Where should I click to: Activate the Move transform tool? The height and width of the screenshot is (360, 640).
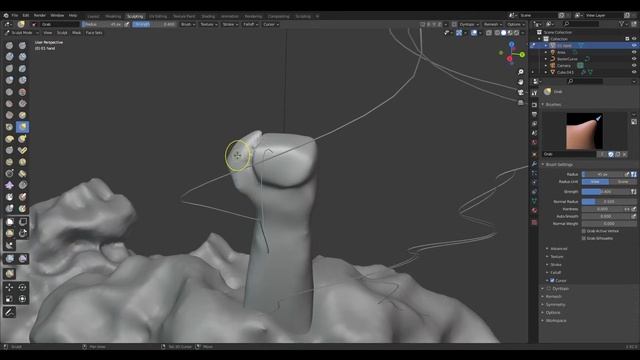9,287
